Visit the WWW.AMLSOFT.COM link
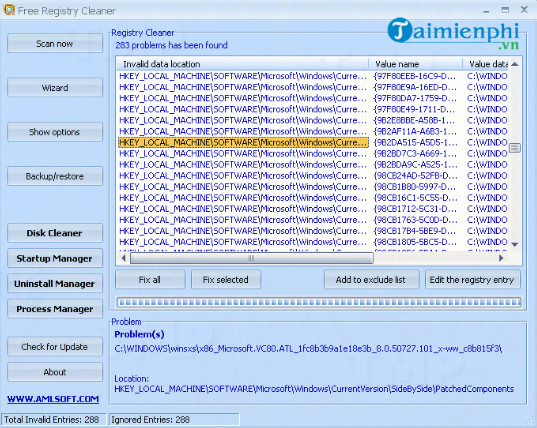 [x=53, y=399]
